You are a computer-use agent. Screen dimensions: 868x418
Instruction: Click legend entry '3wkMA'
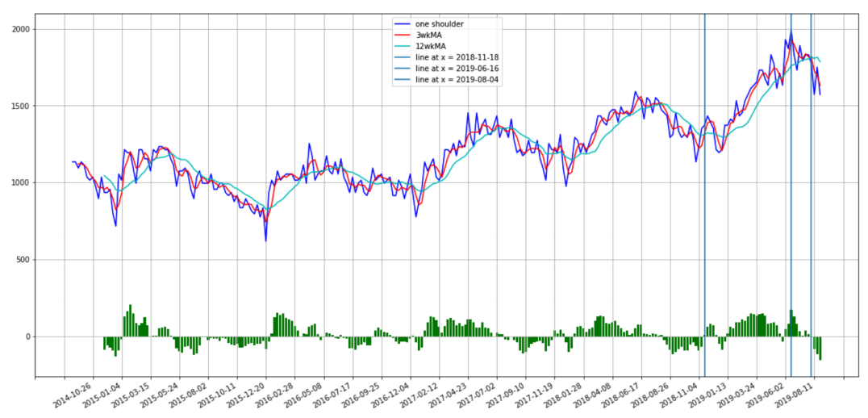pyautogui.click(x=428, y=35)
